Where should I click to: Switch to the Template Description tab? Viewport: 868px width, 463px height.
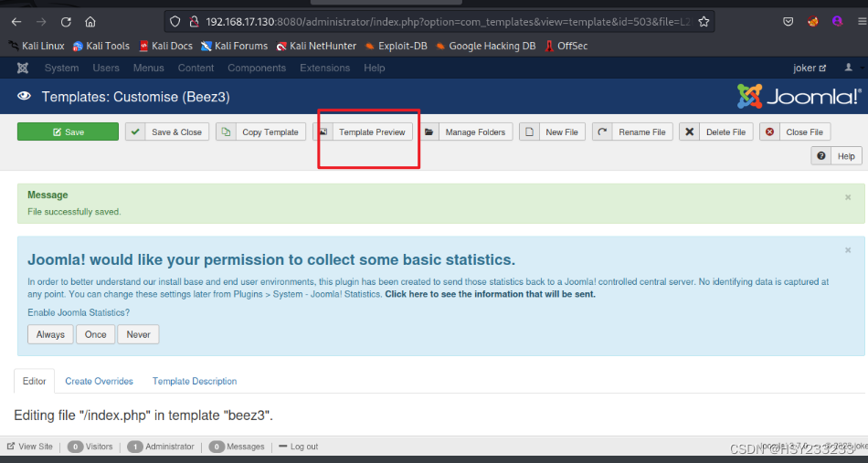(195, 381)
